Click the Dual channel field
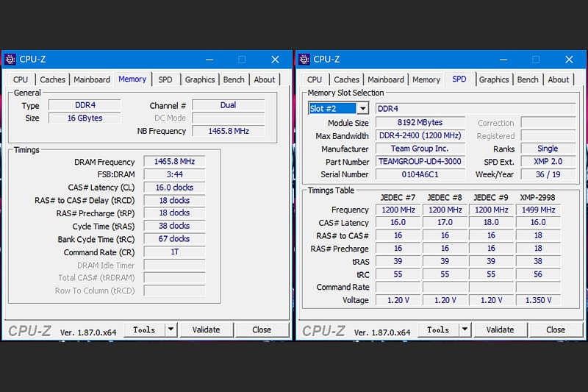 pyautogui.click(x=229, y=105)
